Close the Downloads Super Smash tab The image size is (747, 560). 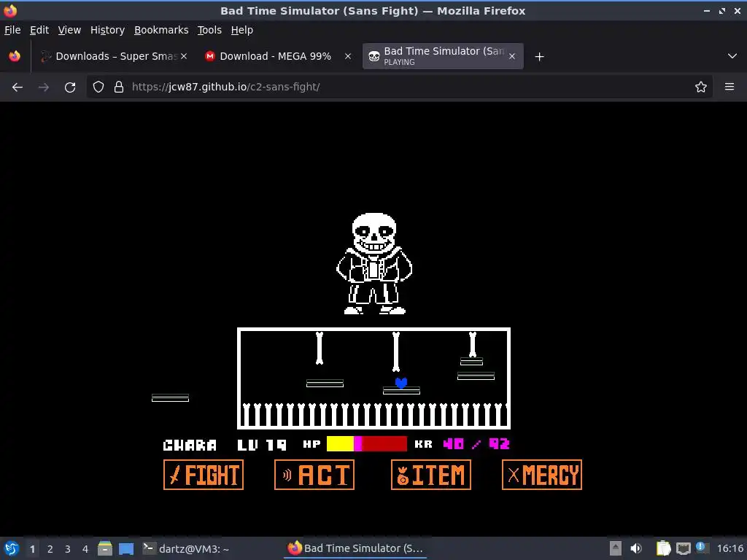pyautogui.click(x=184, y=56)
